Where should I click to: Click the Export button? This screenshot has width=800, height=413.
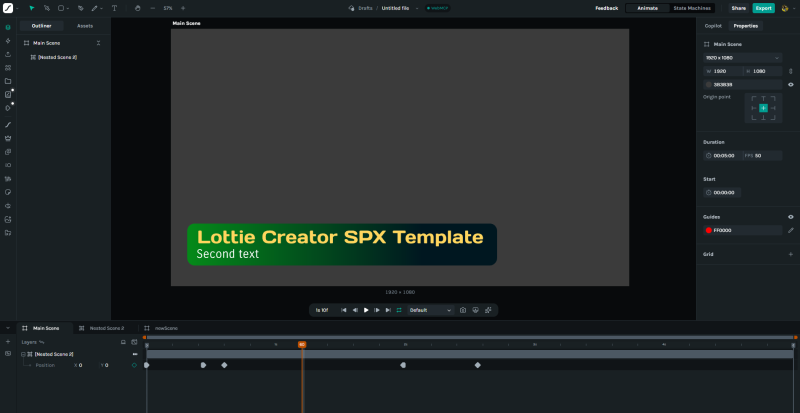[763, 8]
